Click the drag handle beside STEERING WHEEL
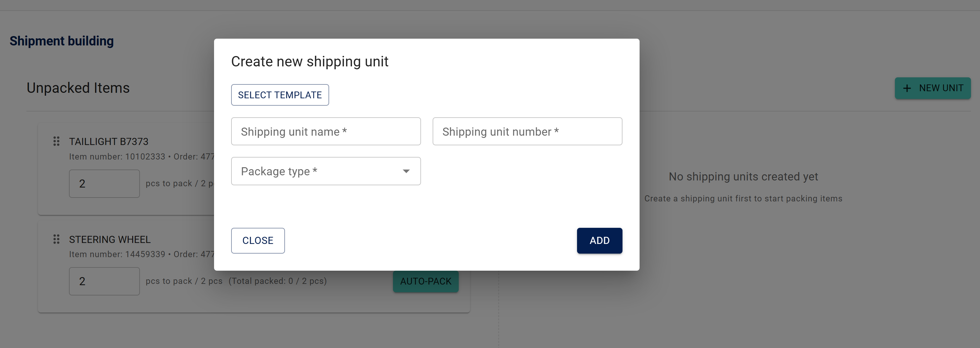980x348 pixels. [x=56, y=239]
